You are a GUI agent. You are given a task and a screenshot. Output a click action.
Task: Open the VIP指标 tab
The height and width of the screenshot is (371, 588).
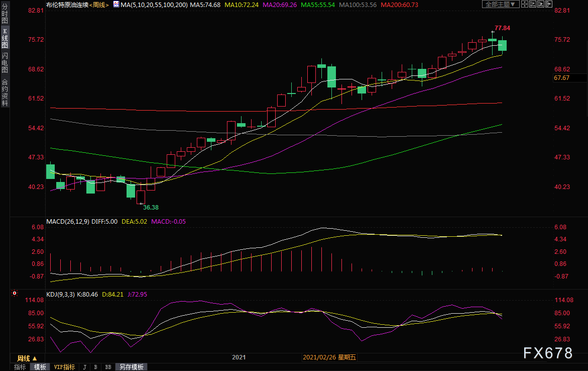[x=64, y=367]
